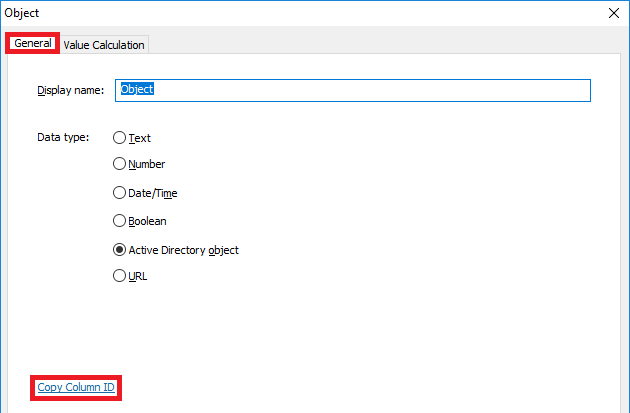Image resolution: width=630 pixels, height=413 pixels.
Task: Pick the Boolean data type
Action: (119, 221)
